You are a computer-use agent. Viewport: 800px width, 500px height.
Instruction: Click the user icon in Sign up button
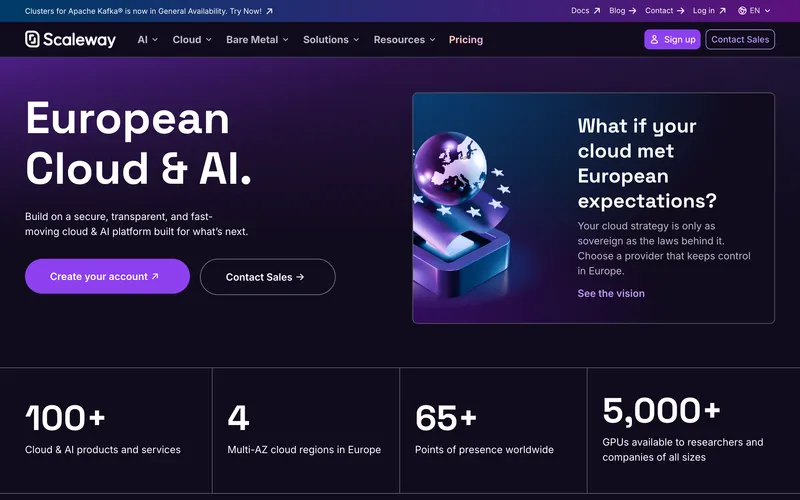point(654,39)
